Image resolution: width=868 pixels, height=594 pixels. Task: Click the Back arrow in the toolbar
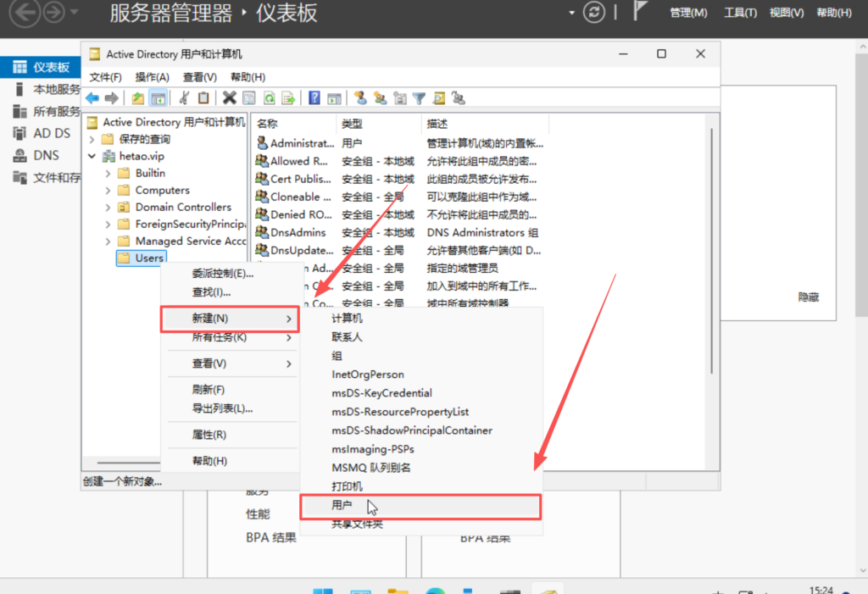click(x=92, y=98)
